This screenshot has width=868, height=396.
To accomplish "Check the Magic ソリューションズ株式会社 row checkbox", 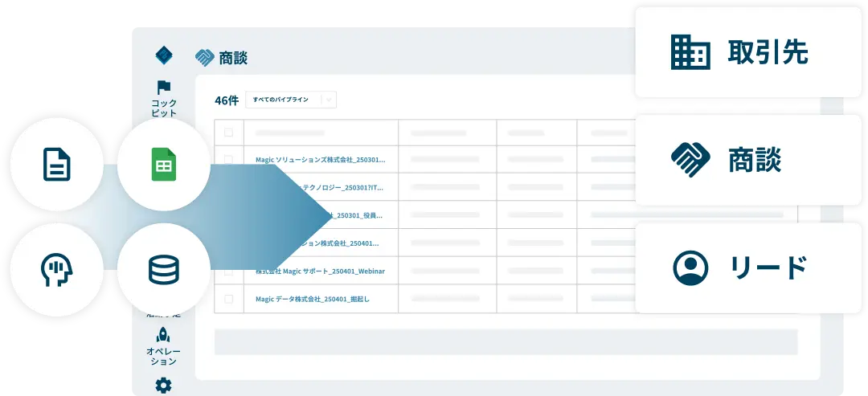I will point(229,160).
